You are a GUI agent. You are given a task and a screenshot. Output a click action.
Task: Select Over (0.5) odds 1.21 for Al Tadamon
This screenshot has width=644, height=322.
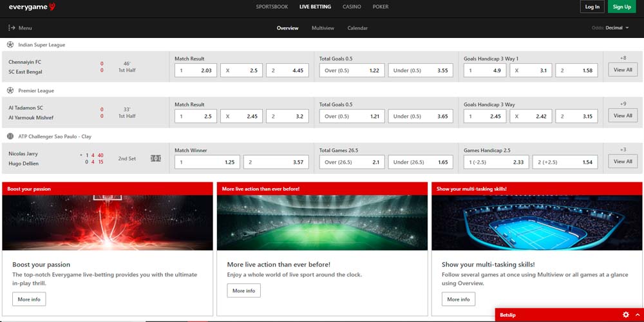352,116
